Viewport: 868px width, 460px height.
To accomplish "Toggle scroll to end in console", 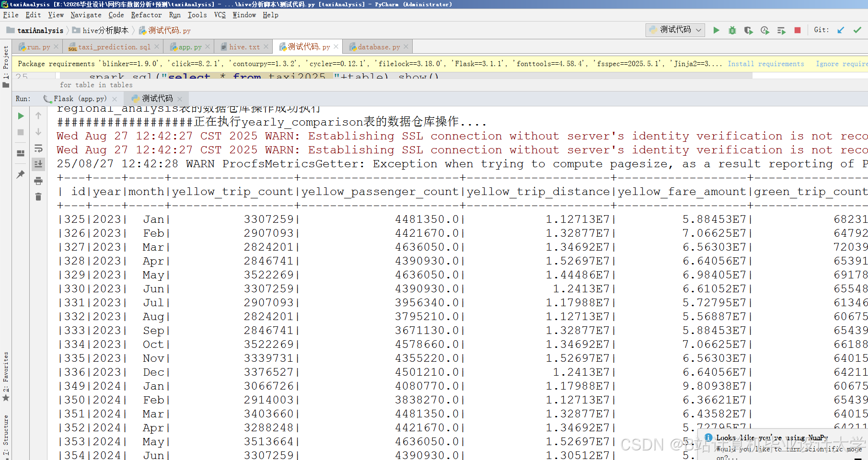I will [38, 164].
